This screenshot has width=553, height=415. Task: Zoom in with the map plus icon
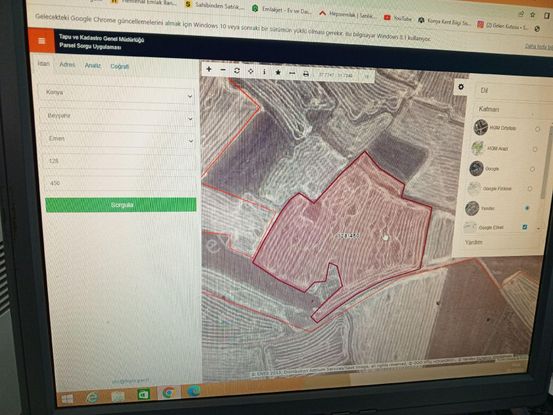[209, 69]
